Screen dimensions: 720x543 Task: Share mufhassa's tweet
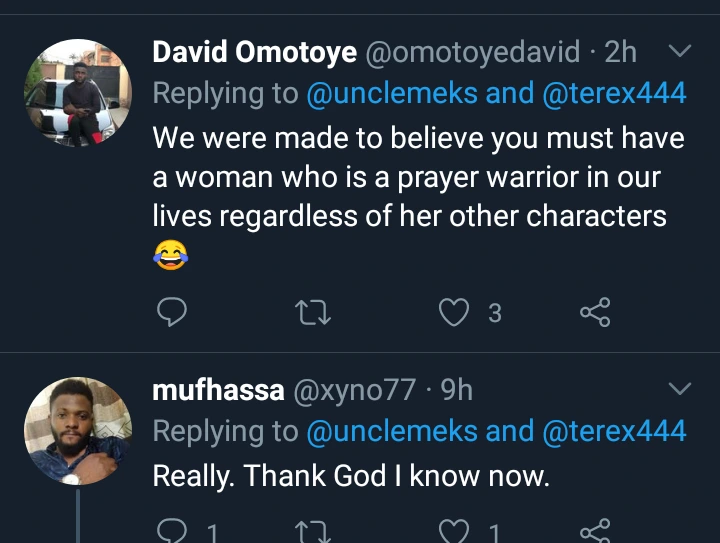(x=595, y=532)
